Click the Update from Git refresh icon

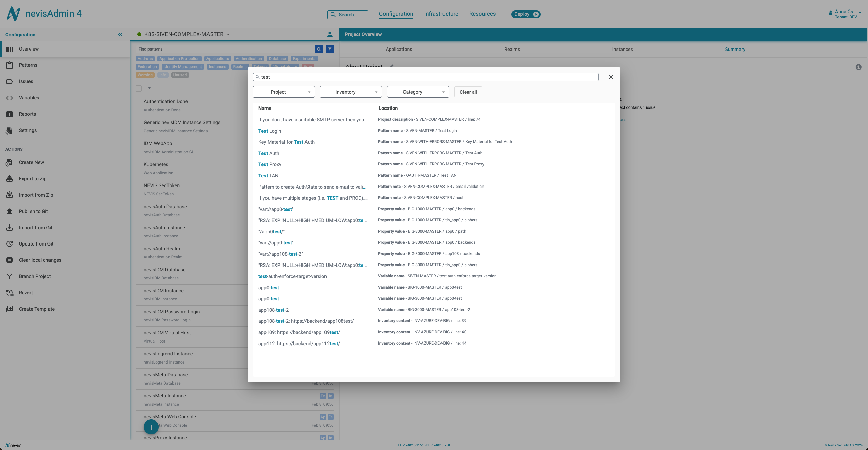pos(9,244)
